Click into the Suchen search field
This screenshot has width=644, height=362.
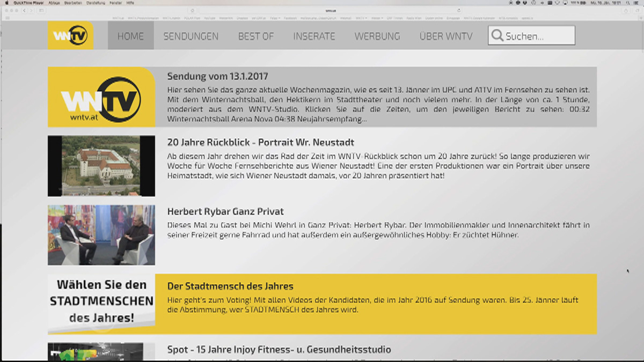[531, 36]
